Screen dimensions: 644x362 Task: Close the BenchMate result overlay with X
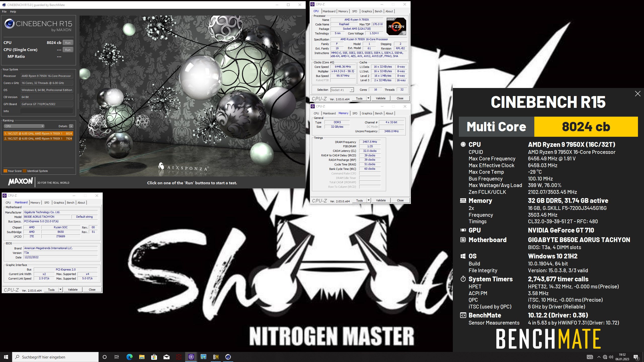pyautogui.click(x=637, y=94)
